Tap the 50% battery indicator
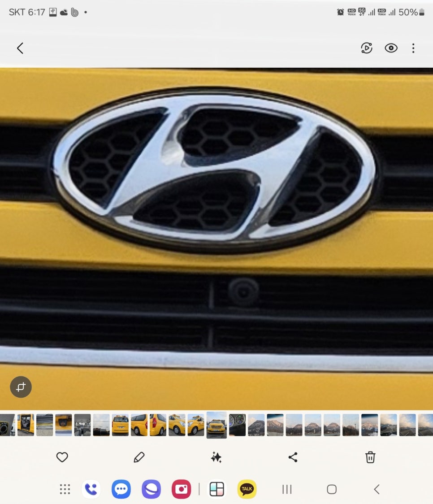This screenshot has height=504, width=433. click(x=411, y=12)
